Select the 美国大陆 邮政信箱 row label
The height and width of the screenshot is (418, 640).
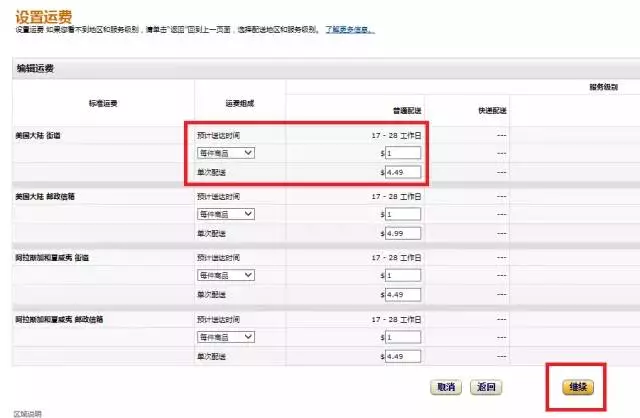pos(45,197)
